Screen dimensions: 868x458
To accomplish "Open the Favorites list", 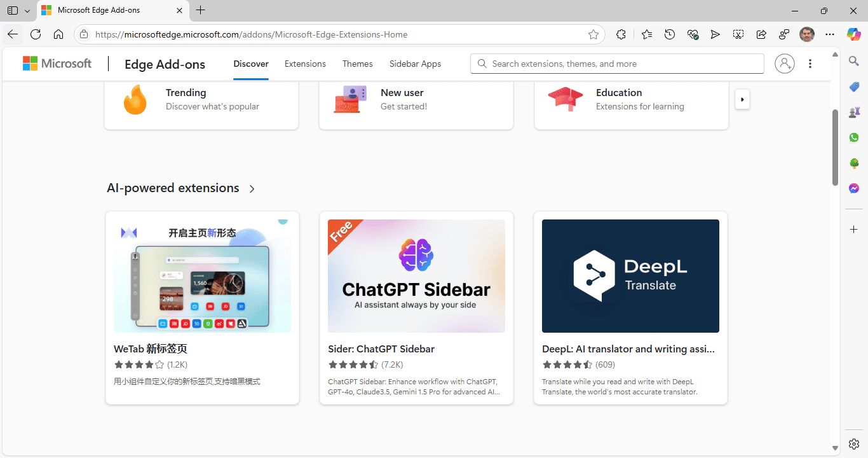I will (x=647, y=34).
